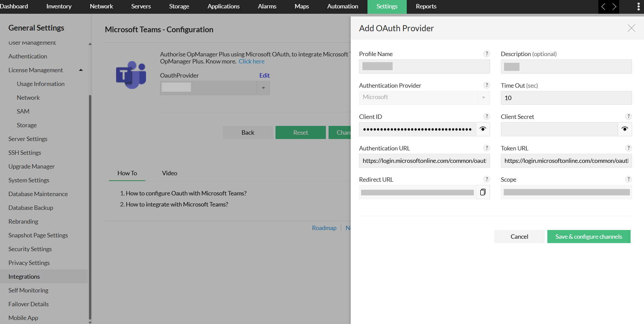
Task: Close the Add OAuth Provider panel
Action: coord(631,28)
